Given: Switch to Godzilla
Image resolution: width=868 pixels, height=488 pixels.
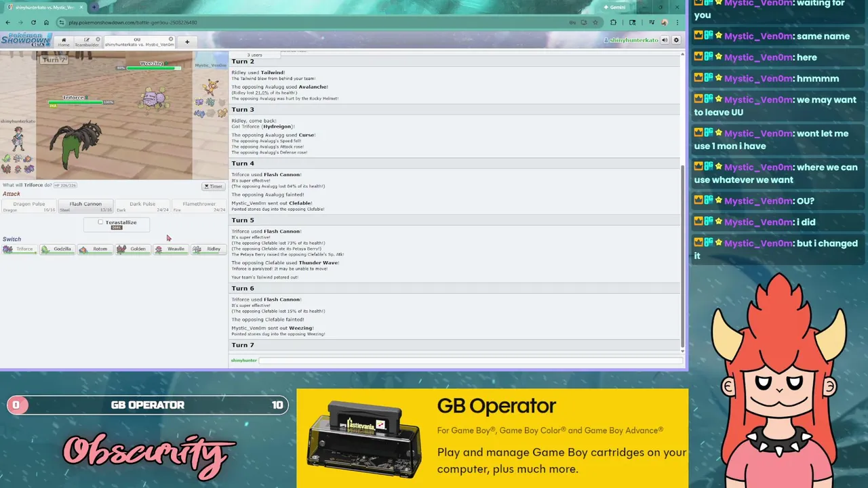Looking at the screenshot, I should click(x=57, y=249).
